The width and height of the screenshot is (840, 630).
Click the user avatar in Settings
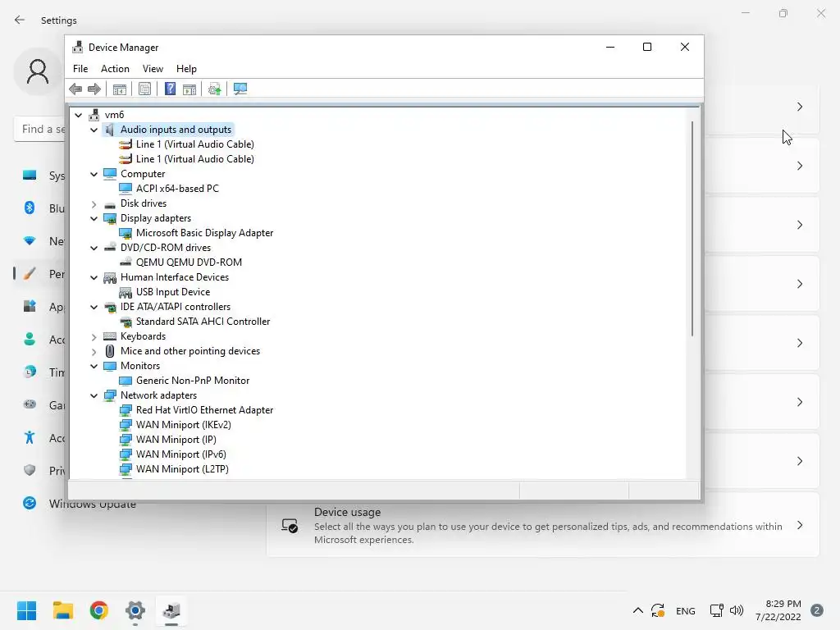(38, 72)
